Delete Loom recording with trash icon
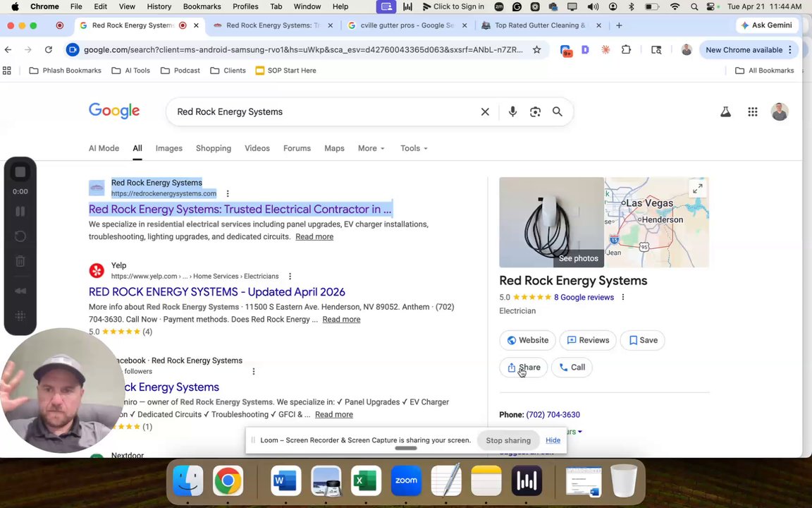This screenshot has height=508, width=812. [x=20, y=261]
